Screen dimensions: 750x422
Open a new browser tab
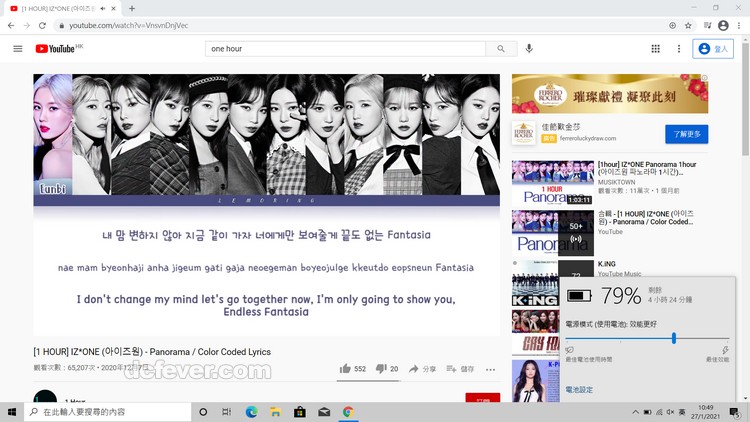coord(132,9)
